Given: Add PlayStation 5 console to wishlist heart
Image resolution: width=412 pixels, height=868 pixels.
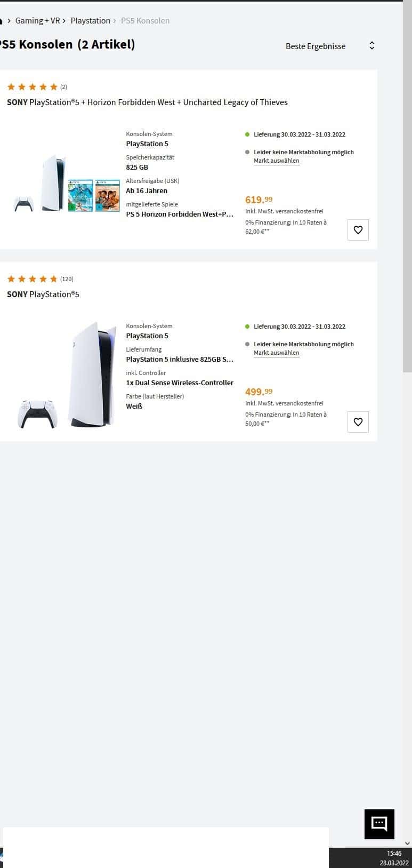Looking at the screenshot, I should (x=358, y=422).
